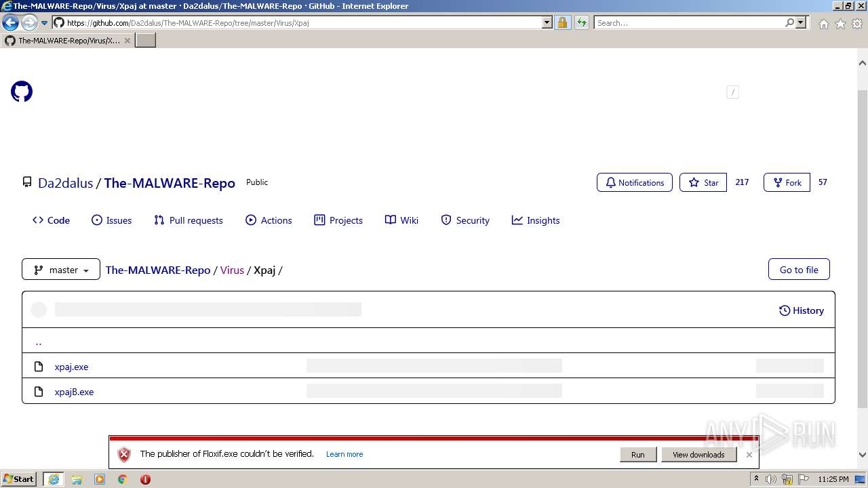
Task: Open media player taskbar icon
Action: coord(100,479)
